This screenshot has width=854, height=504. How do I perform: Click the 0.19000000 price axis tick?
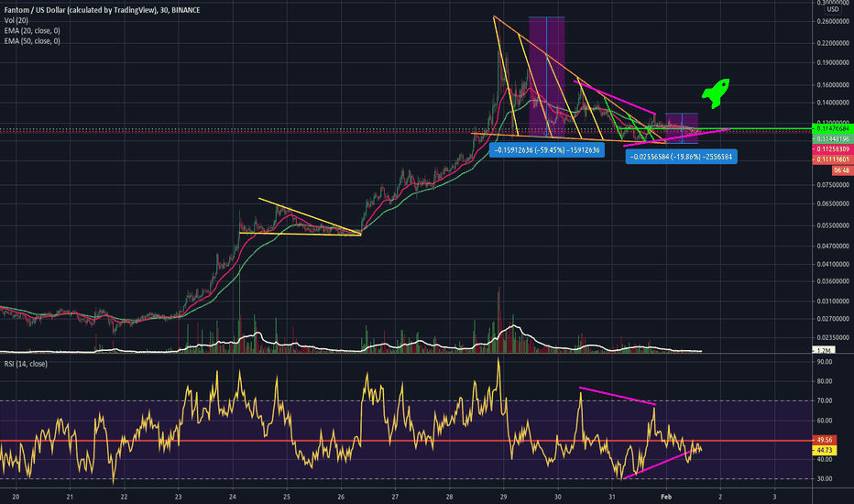click(833, 62)
